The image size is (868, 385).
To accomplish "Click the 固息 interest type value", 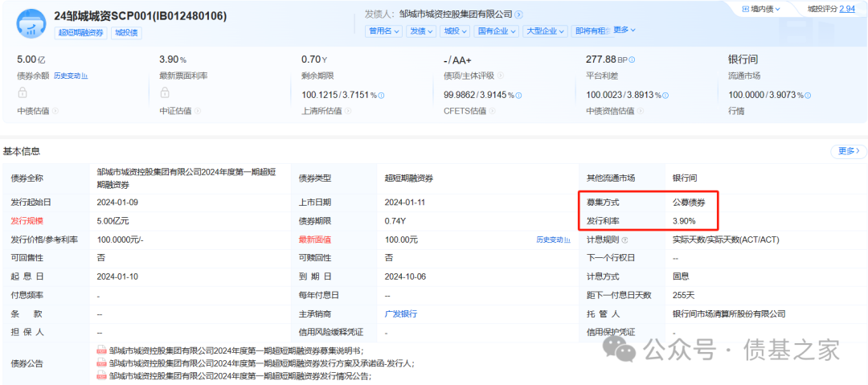I will click(681, 276).
